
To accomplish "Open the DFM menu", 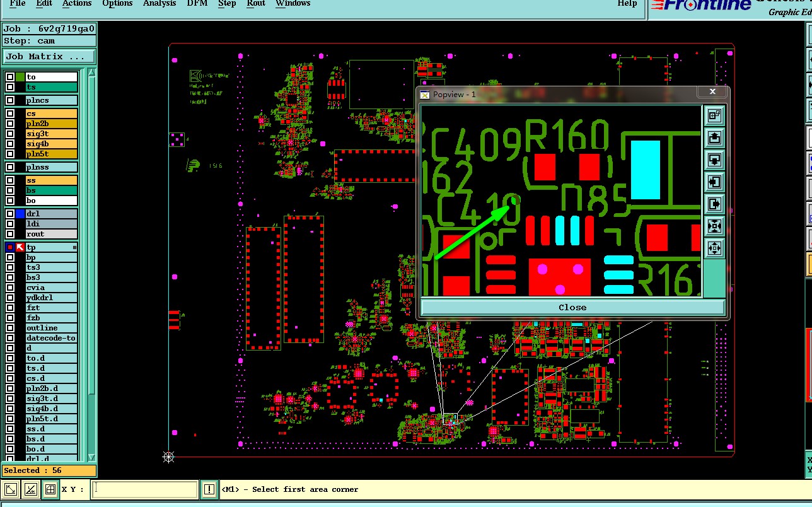I will point(197,4).
